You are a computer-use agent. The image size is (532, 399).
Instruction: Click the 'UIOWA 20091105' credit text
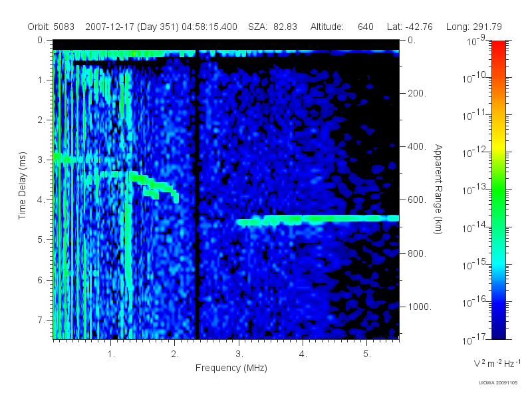498,383
